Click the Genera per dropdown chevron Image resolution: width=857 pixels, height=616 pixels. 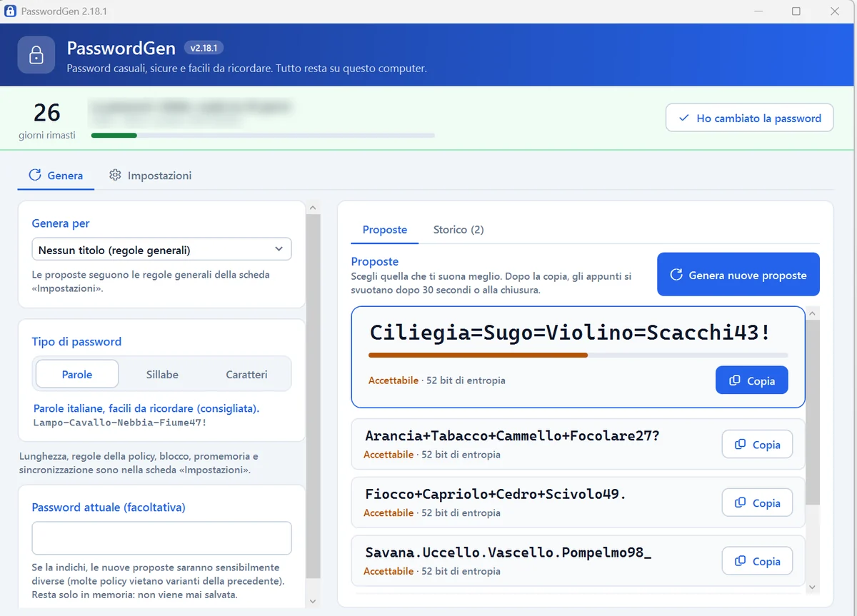[x=279, y=249]
